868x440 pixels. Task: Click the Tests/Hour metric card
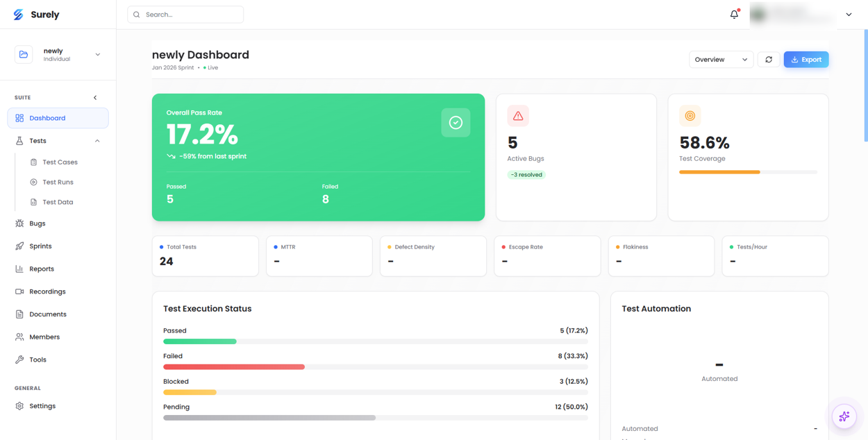(x=775, y=256)
